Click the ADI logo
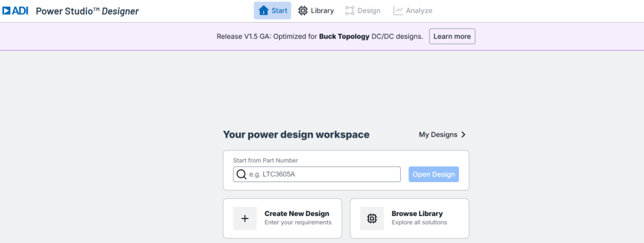The width and height of the screenshot is (644, 243). [15, 11]
